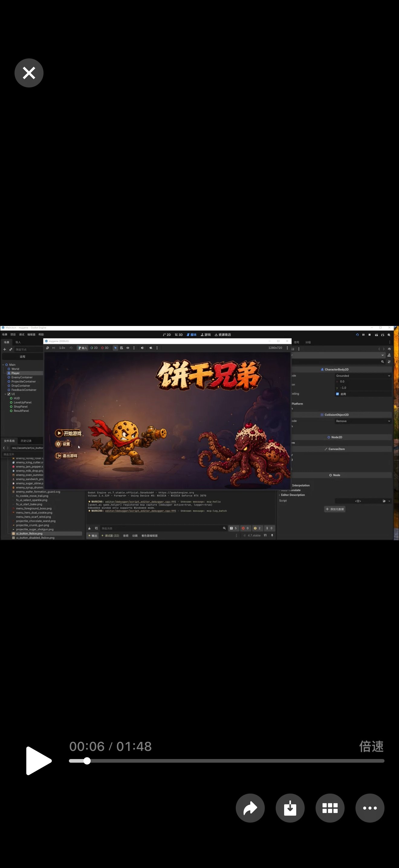Open the 资源商店 asset library

click(x=223, y=335)
